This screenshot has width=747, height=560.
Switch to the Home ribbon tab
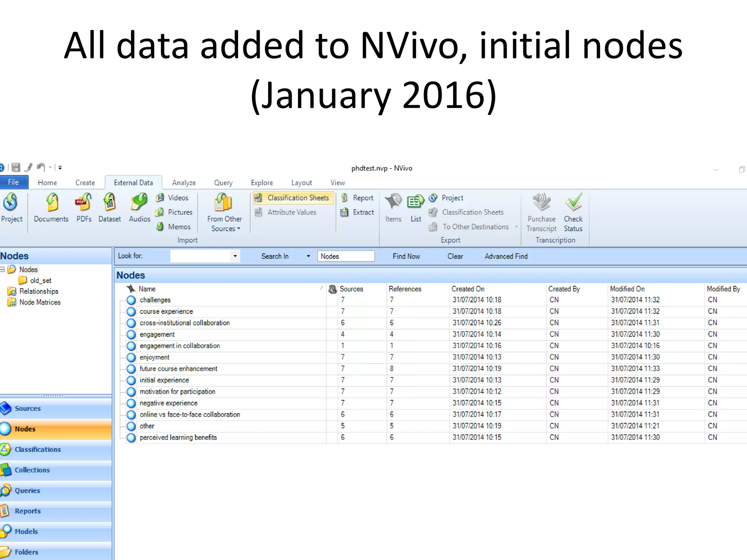pyautogui.click(x=47, y=183)
